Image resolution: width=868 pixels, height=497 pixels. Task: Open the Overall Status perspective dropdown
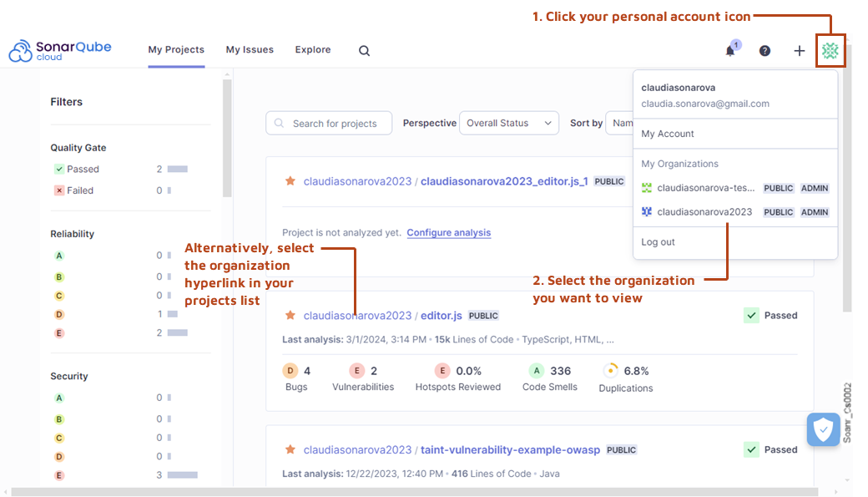(509, 122)
